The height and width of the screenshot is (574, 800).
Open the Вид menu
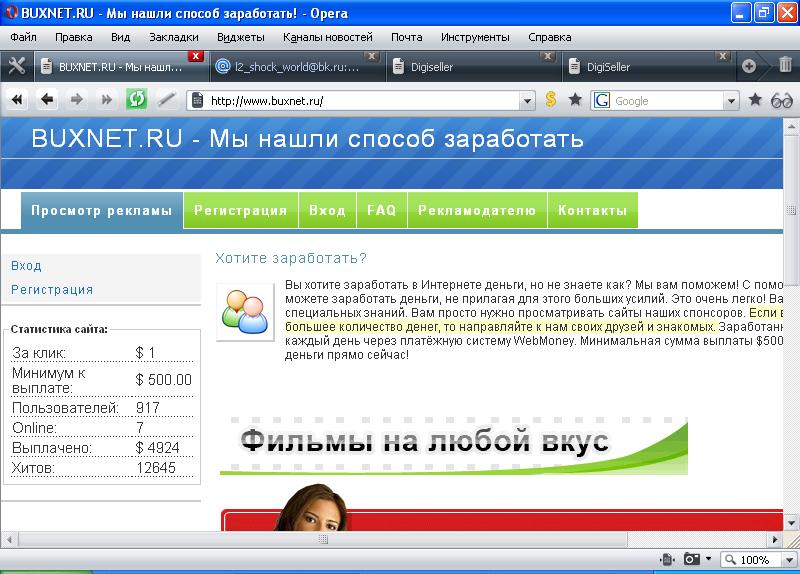click(120, 37)
